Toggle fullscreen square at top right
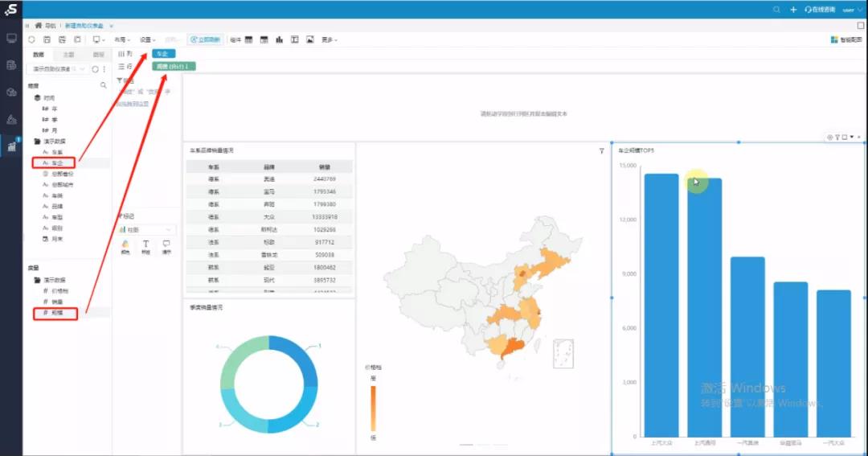Viewport: 868px width, 456px height. click(x=860, y=26)
